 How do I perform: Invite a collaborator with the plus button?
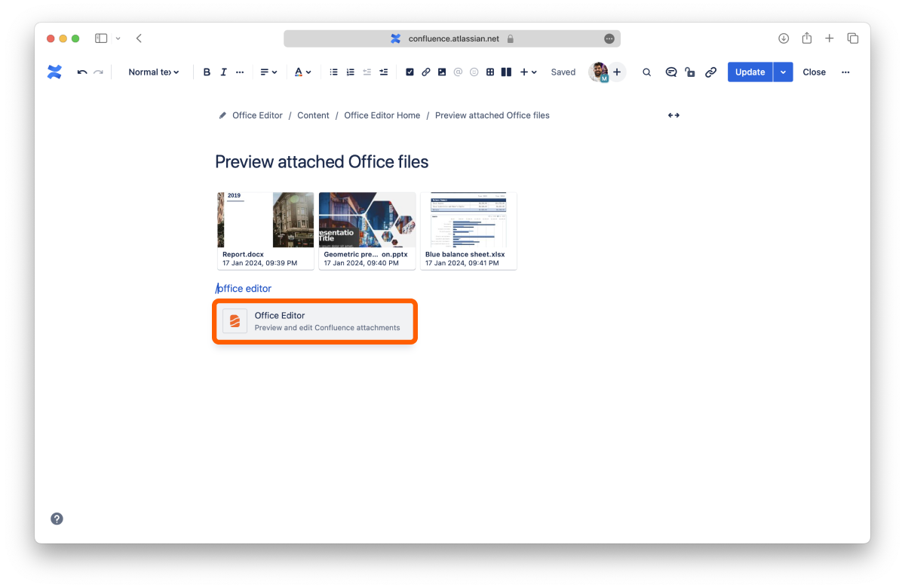[x=617, y=72]
